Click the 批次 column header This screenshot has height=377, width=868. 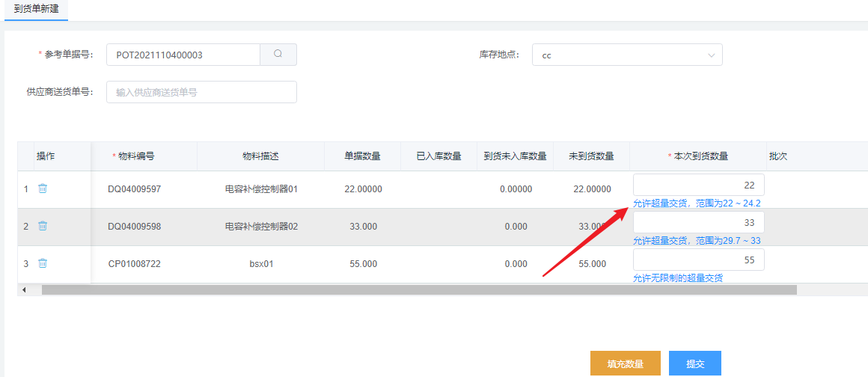click(779, 156)
